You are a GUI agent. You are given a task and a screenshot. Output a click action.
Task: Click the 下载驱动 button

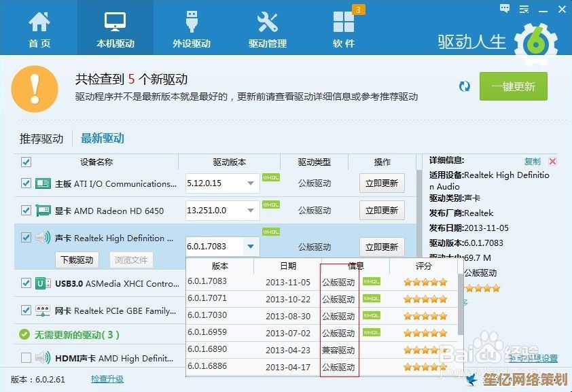click(x=77, y=260)
